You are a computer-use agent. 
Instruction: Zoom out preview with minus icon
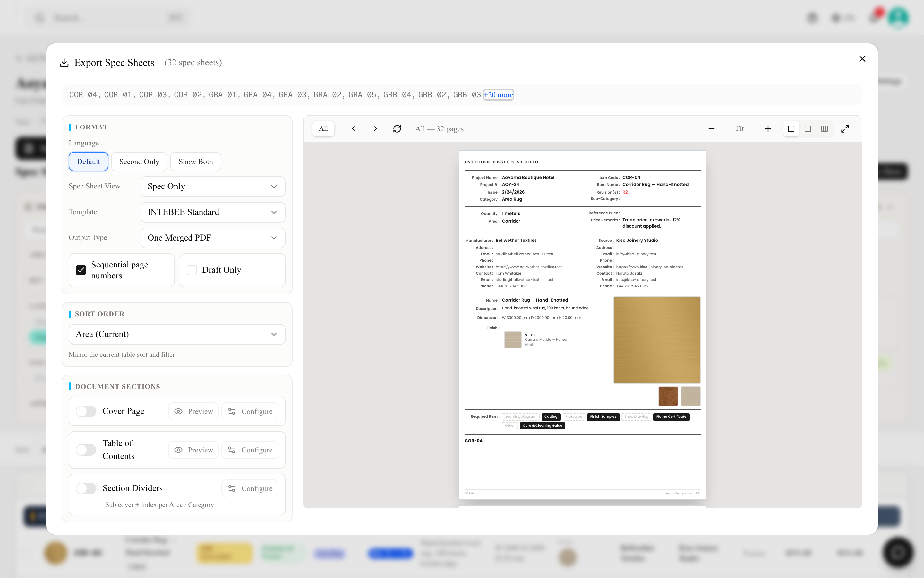(x=711, y=129)
